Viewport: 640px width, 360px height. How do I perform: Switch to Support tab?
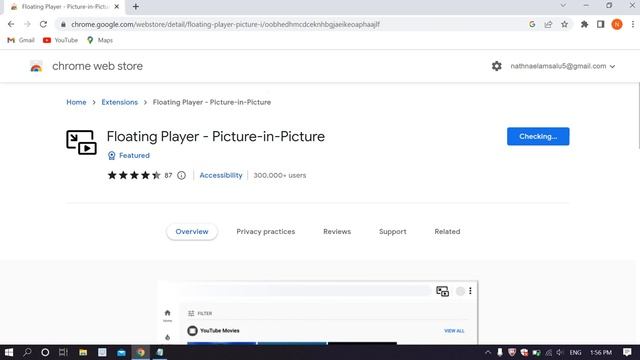click(x=393, y=231)
